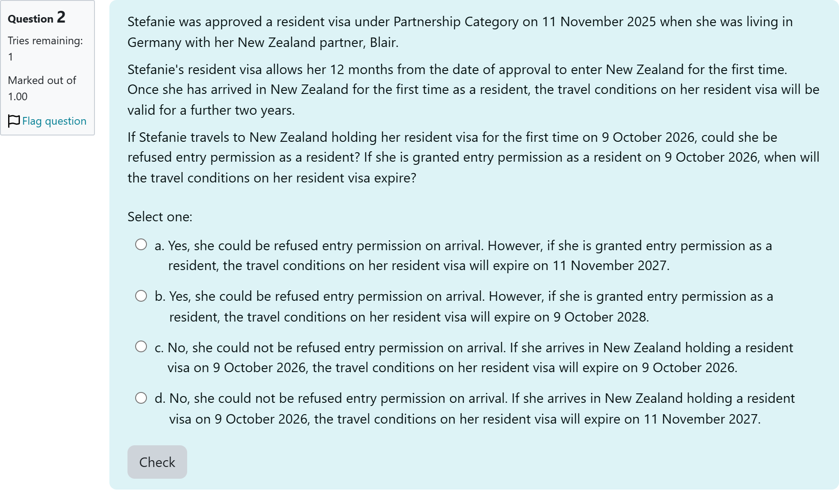Screen dimensions: 839x504
Task: Click the Check button
Action: coord(157,462)
